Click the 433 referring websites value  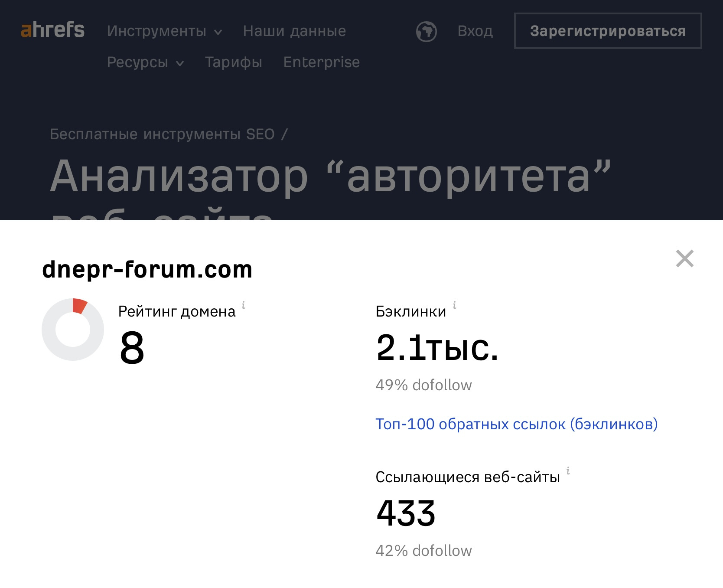click(x=406, y=513)
